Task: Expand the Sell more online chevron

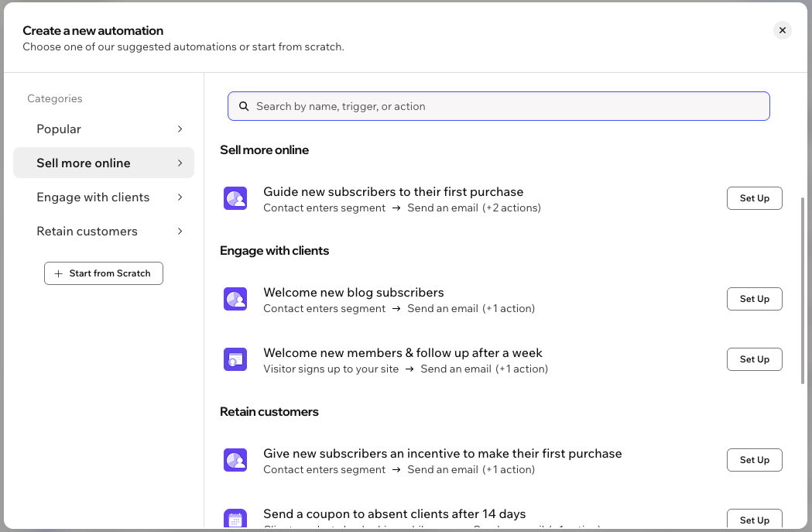Action: [x=180, y=163]
